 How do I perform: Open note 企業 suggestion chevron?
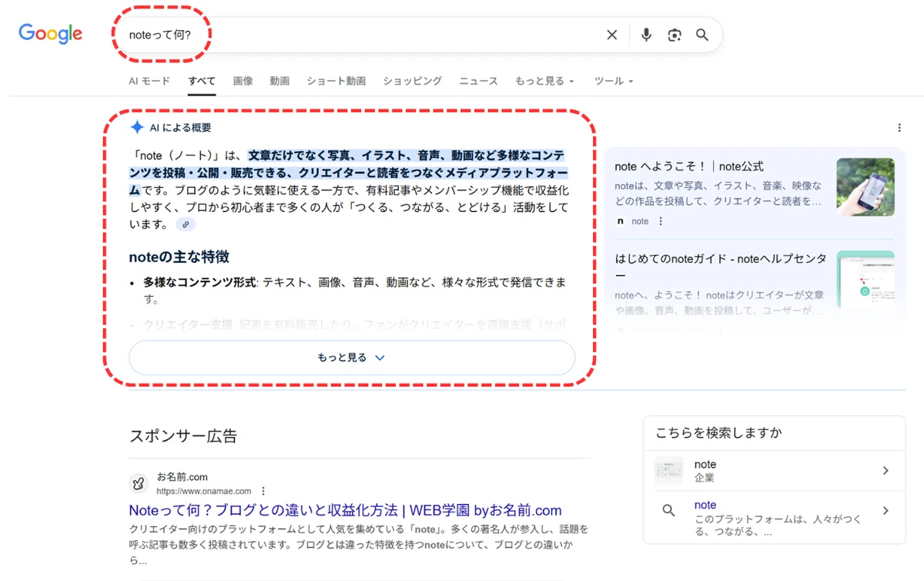point(885,470)
